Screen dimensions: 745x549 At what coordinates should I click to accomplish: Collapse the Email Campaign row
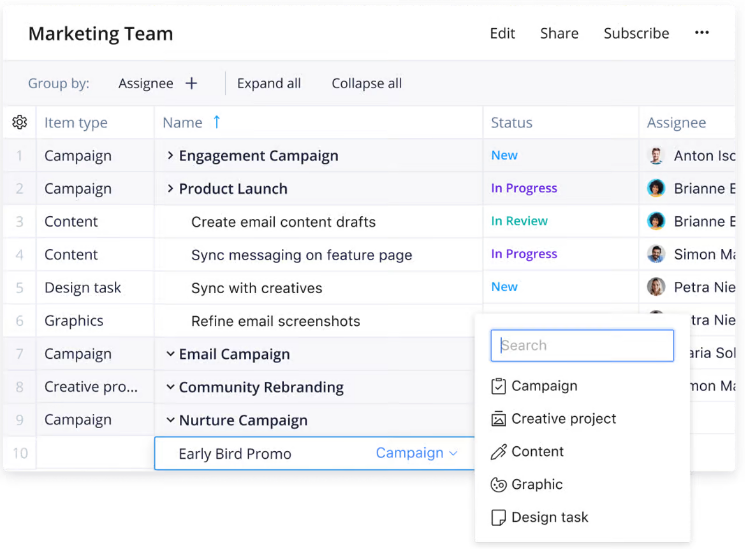tap(170, 354)
